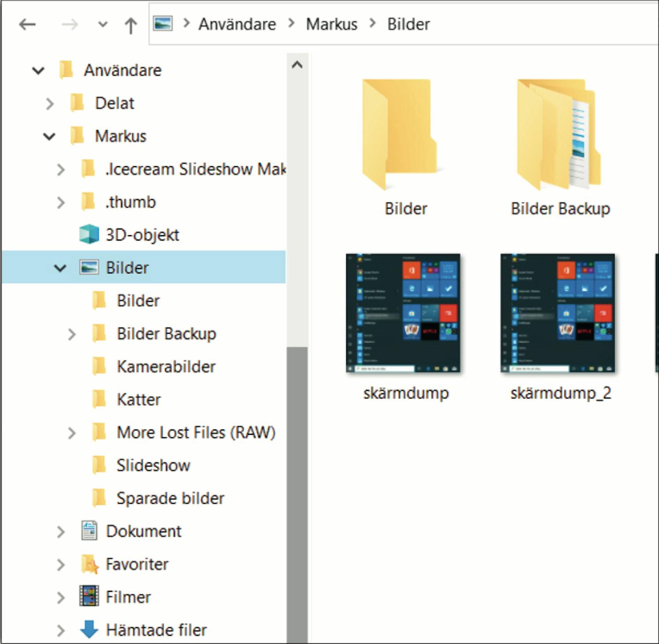Screen dimensions: 659x644
Task: Select the .thumb label in the tree
Action: [131, 202]
